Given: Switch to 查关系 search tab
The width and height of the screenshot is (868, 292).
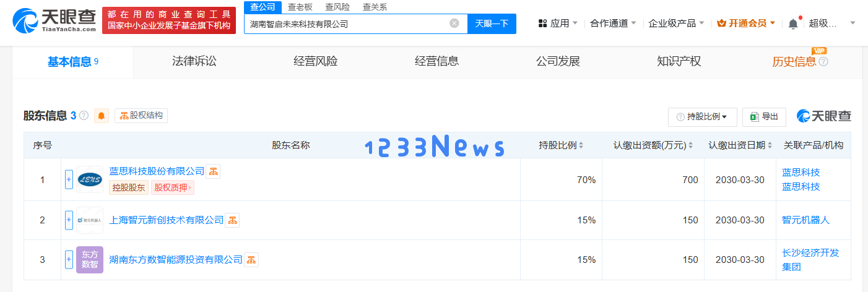Looking at the screenshot, I should (375, 7).
